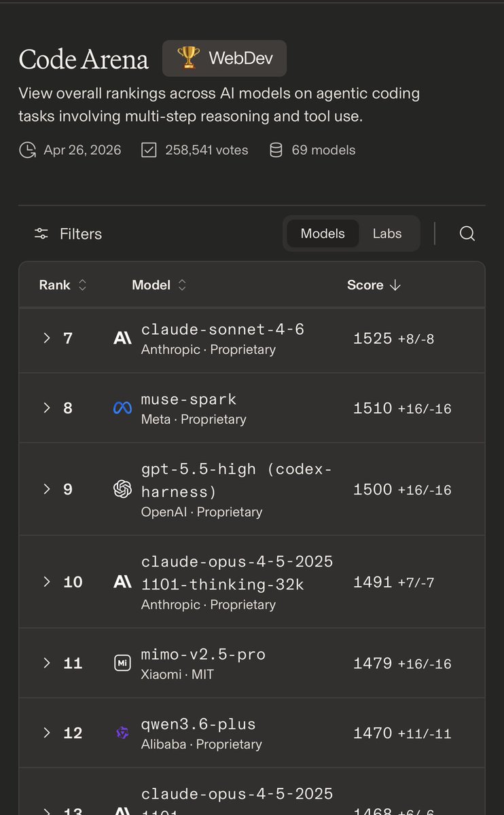Expand the rank 7 claude-sonnet-4-6 row
The width and height of the screenshot is (504, 815).
click(46, 338)
